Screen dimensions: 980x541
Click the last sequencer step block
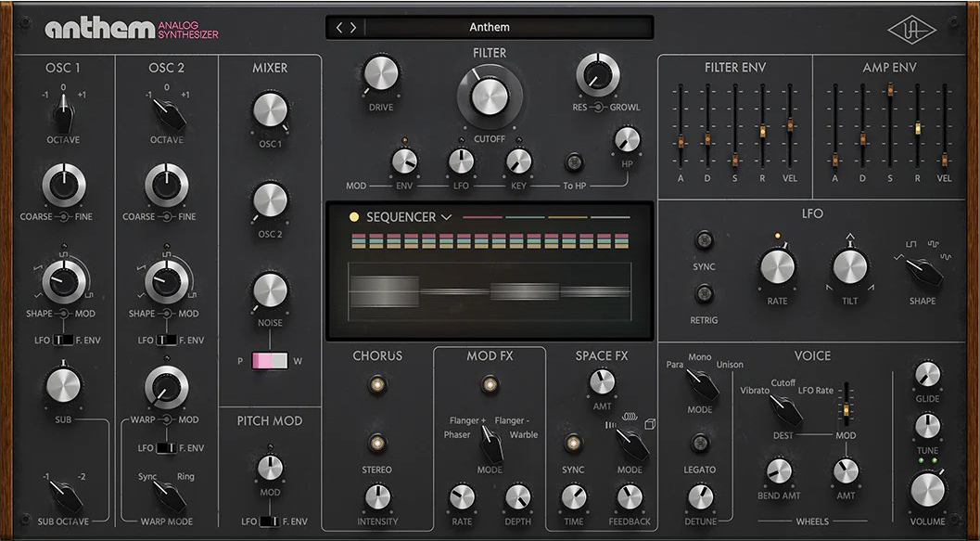[621, 240]
